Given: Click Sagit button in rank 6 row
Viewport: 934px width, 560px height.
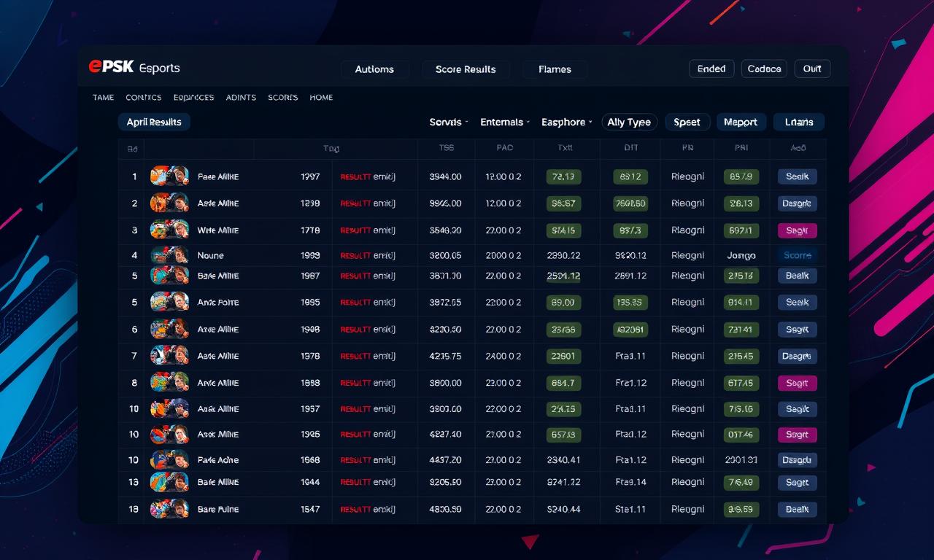Looking at the screenshot, I should (x=797, y=330).
